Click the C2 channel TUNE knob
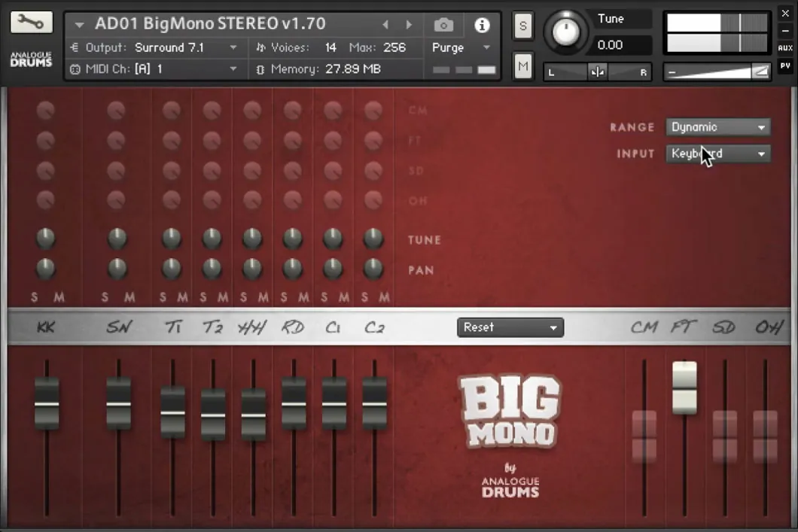The image size is (798, 532). click(x=373, y=238)
